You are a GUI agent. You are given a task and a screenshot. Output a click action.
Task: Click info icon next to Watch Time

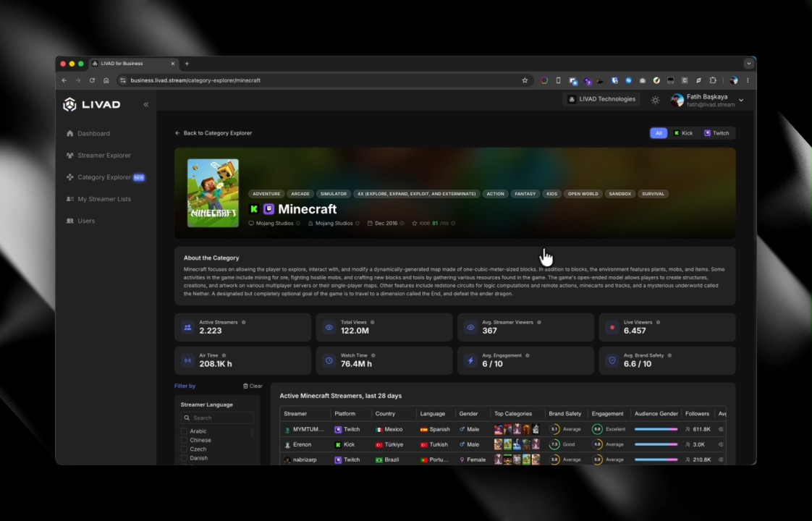click(x=373, y=355)
